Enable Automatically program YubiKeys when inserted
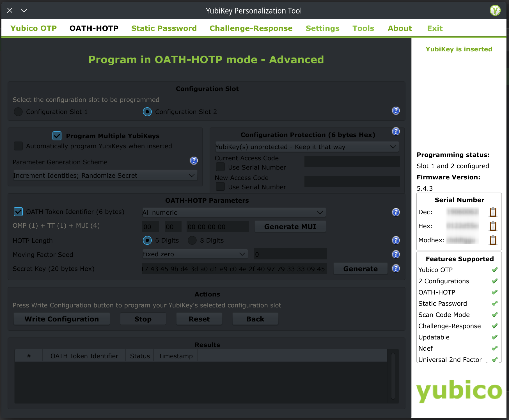509x420 pixels. pyautogui.click(x=18, y=146)
